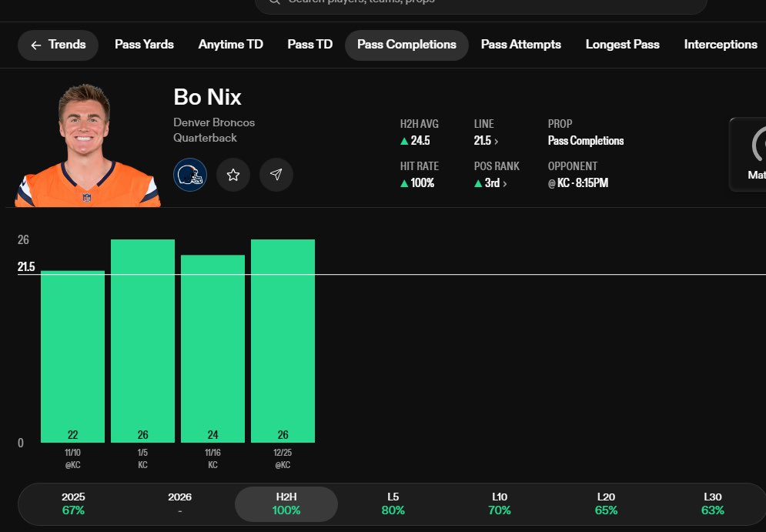Click the 11/16 KC bar showing 24
The height and width of the screenshot is (532, 766).
(213, 349)
